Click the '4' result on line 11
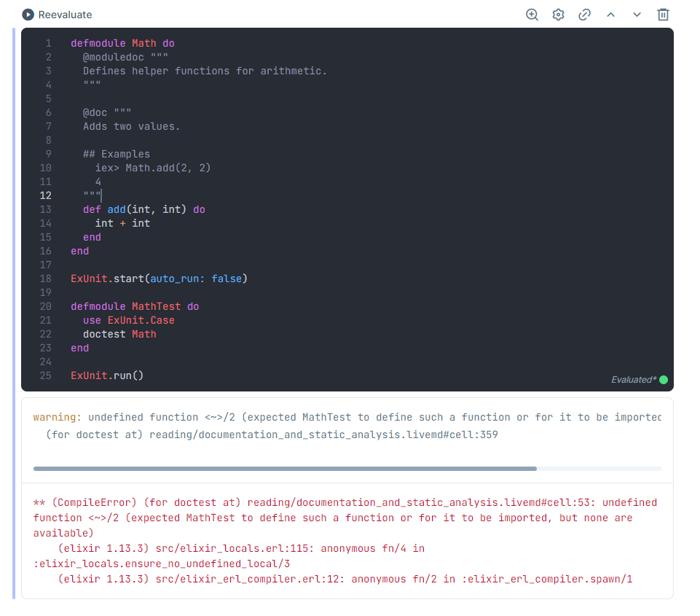The image size is (700, 616). (x=98, y=182)
